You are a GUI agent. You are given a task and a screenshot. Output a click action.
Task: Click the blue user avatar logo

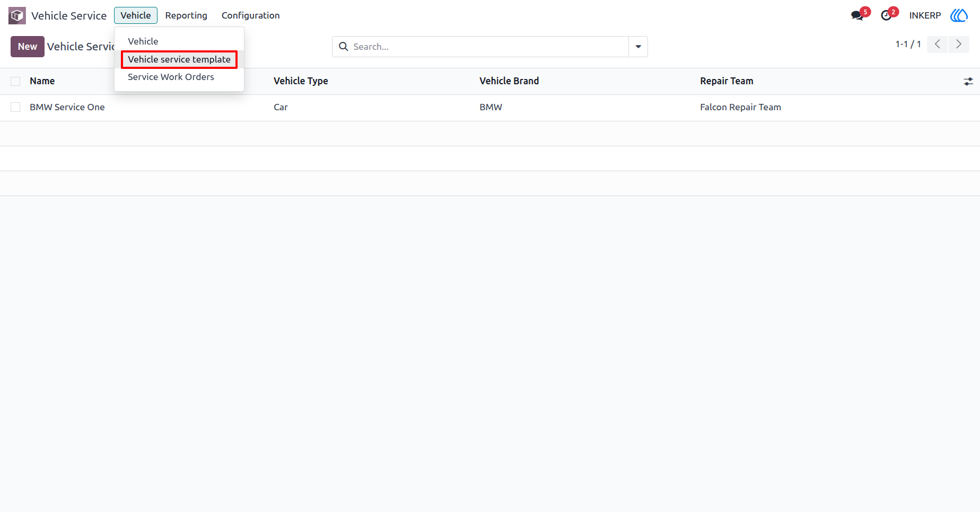tap(959, 15)
